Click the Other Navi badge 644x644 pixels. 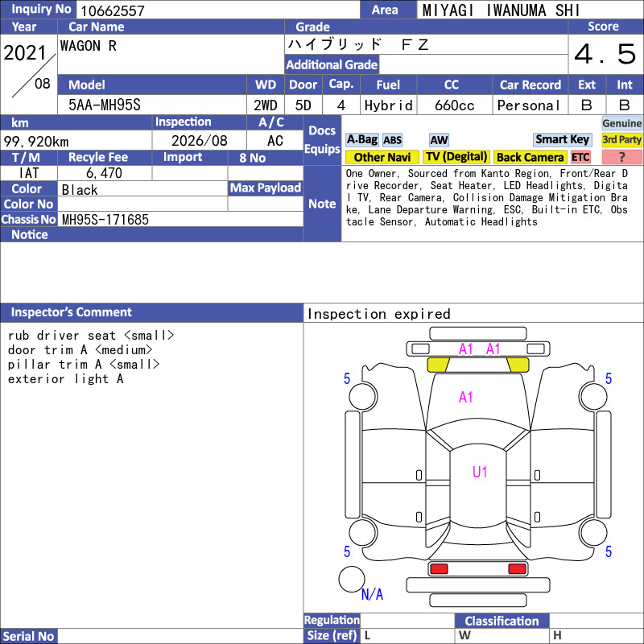(x=382, y=157)
